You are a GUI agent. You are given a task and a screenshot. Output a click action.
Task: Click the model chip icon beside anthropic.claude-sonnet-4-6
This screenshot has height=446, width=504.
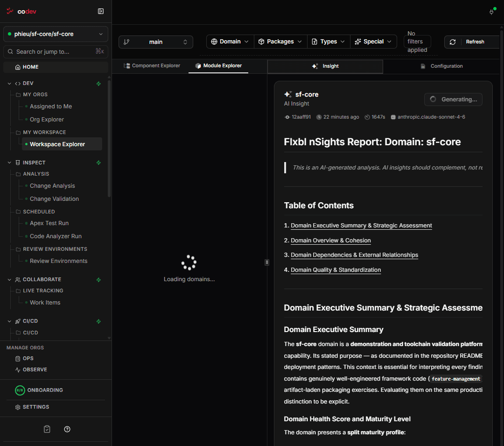(x=393, y=117)
